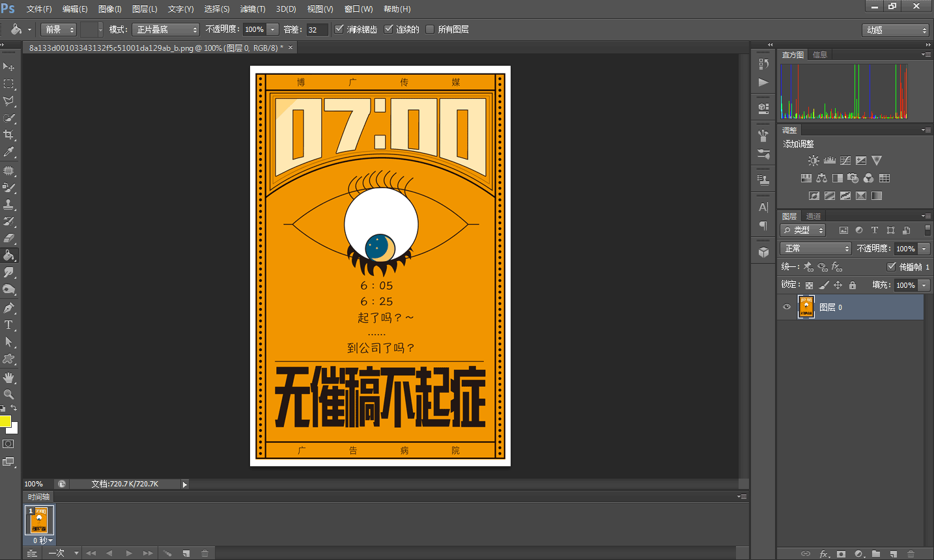Open the Character panel icon
The image size is (934, 560).
(x=763, y=207)
